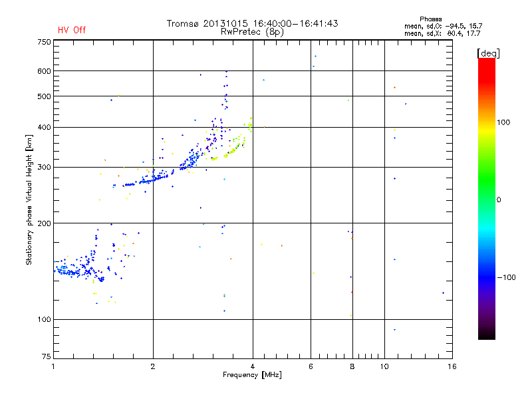This screenshot has width=532, height=399.
Task: Click the '[deg]' colorbar unit label
Action: (x=488, y=53)
